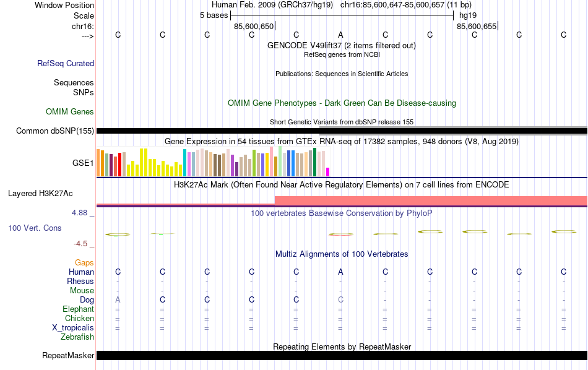Click the Dog species label
Image resolution: width=588 pixels, height=370 pixels.
point(87,300)
